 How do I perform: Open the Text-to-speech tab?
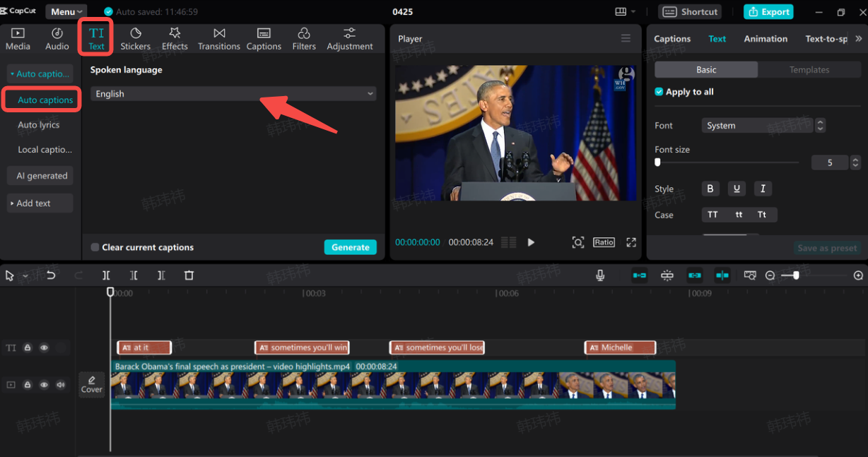tap(826, 39)
